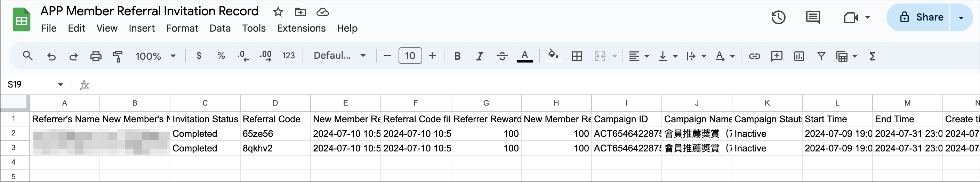
Task: Click the undo arrow icon
Action: tap(51, 56)
